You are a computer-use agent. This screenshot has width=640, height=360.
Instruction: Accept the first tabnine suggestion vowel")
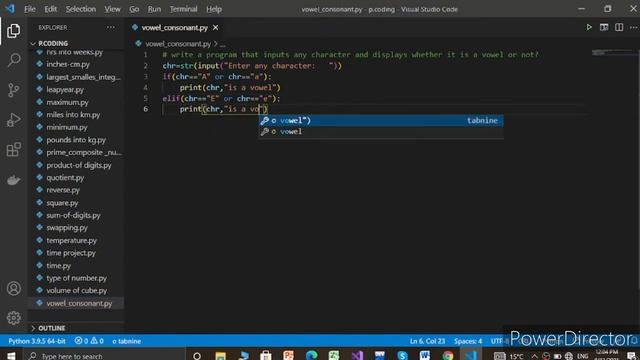pos(380,120)
